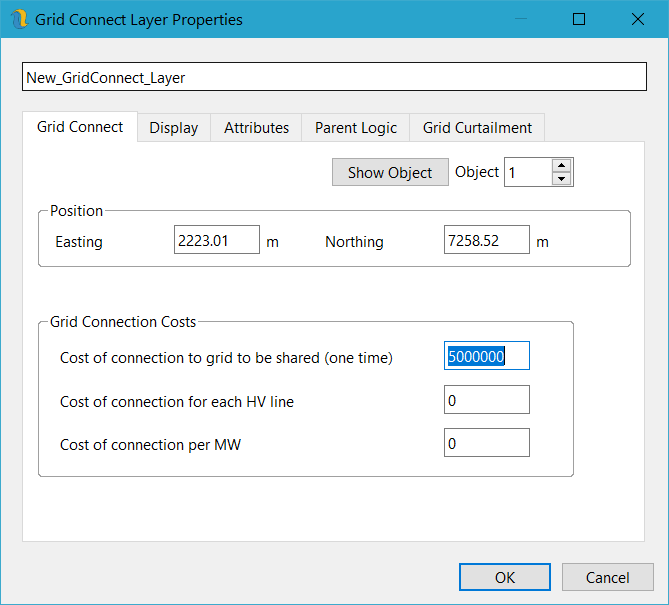Click the app logo icon in title bar
This screenshot has height=605, width=669.
click(x=18, y=19)
